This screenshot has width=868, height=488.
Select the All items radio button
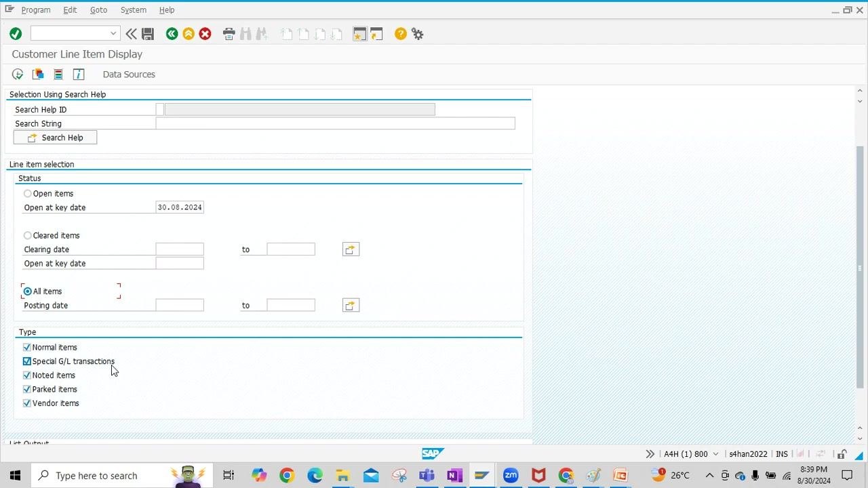pos(28,291)
